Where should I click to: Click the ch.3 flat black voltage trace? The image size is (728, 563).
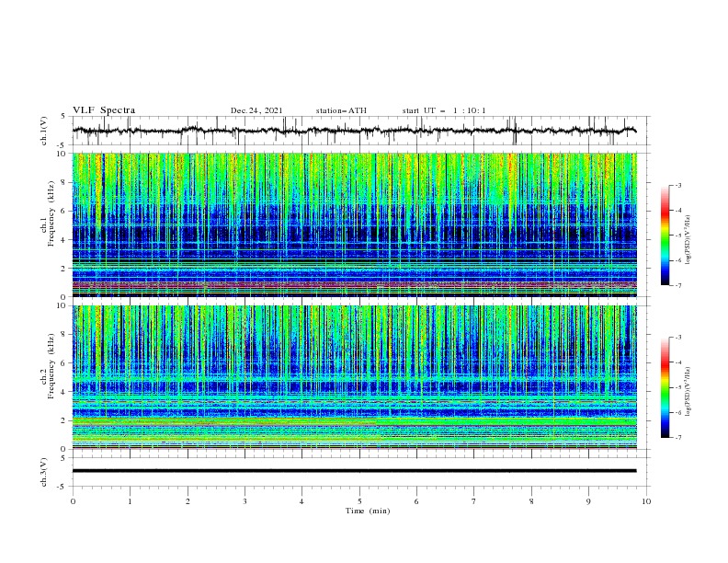tap(355, 471)
